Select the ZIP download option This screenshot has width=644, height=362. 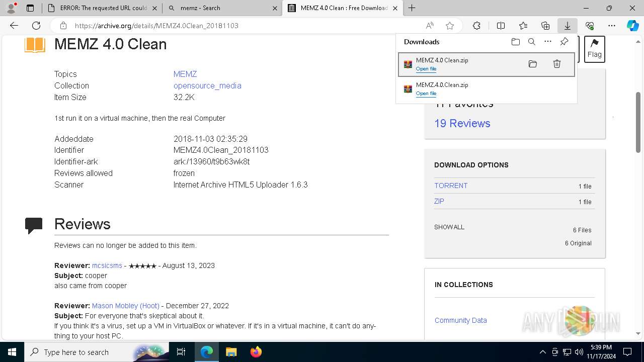[439, 201]
